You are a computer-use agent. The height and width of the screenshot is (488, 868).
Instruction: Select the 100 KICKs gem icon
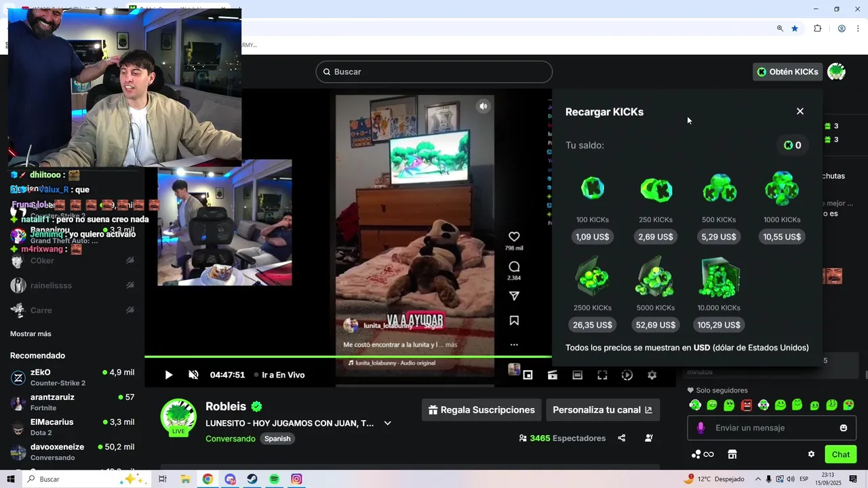click(x=592, y=188)
